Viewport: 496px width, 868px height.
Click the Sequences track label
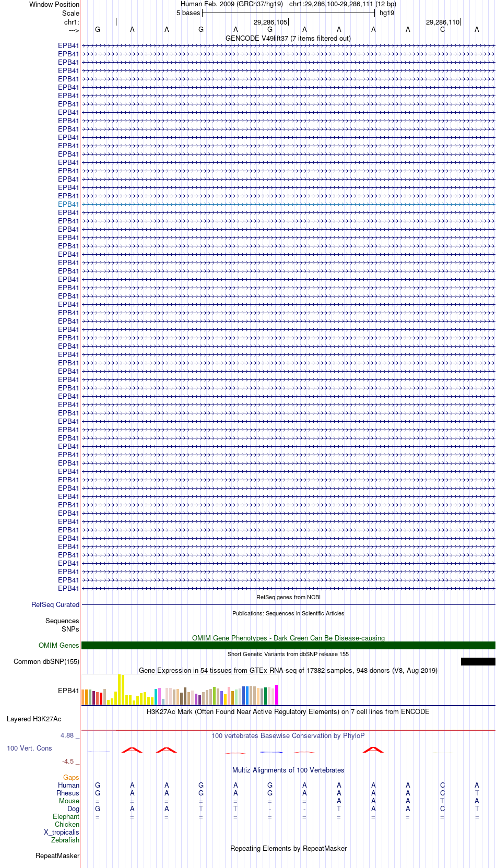(x=62, y=621)
